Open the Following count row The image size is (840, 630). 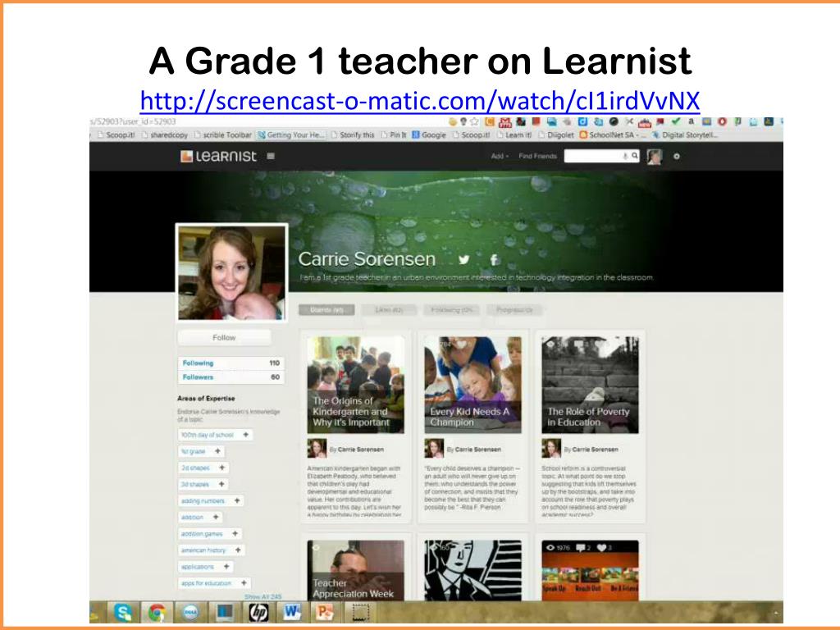(231, 363)
